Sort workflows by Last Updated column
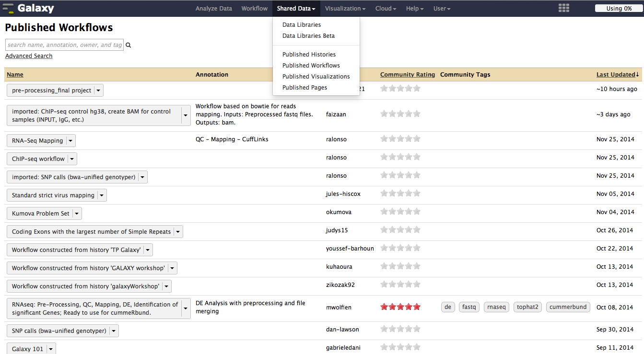This screenshot has width=644, height=354. pos(616,75)
